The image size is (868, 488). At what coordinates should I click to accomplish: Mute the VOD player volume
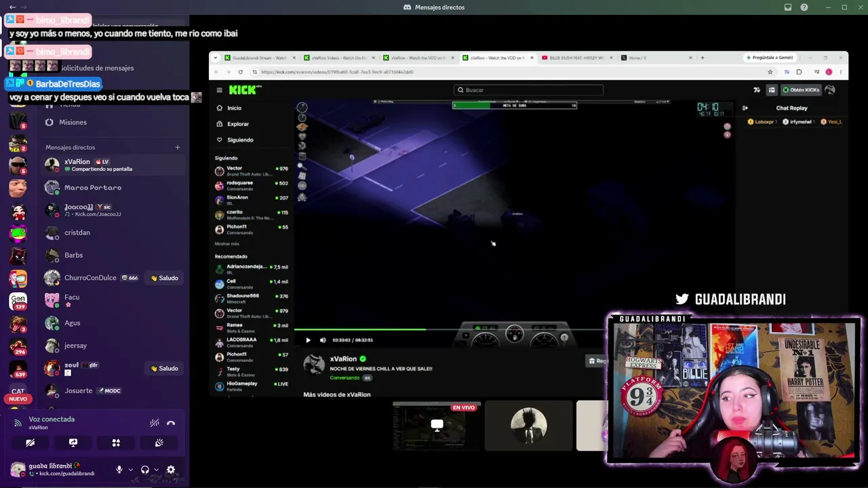(323, 340)
